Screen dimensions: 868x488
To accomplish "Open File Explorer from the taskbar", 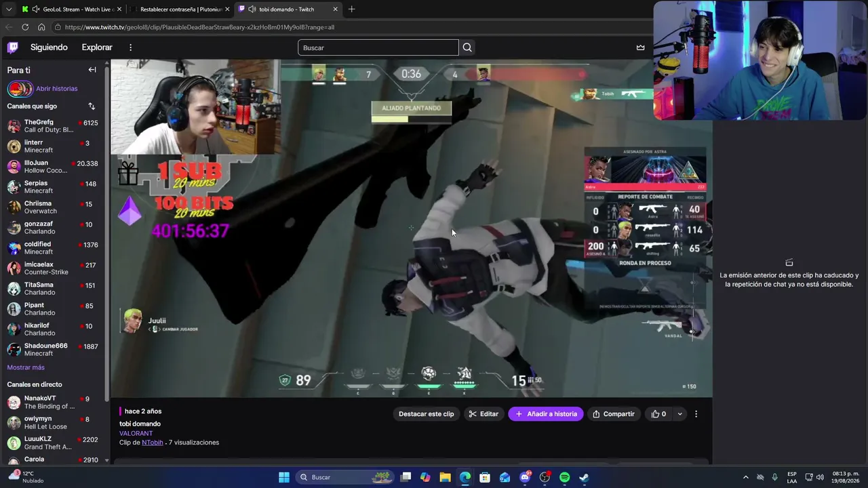I will (445, 477).
